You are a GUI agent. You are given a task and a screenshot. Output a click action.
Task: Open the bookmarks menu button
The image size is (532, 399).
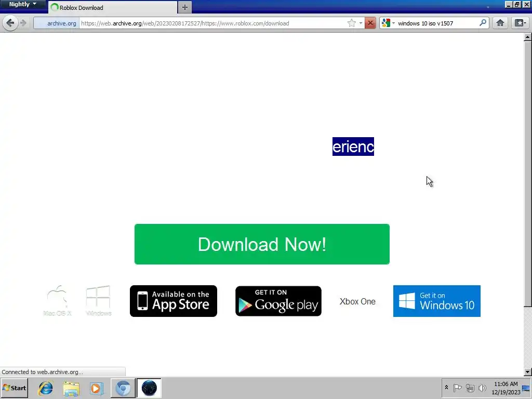(x=520, y=23)
